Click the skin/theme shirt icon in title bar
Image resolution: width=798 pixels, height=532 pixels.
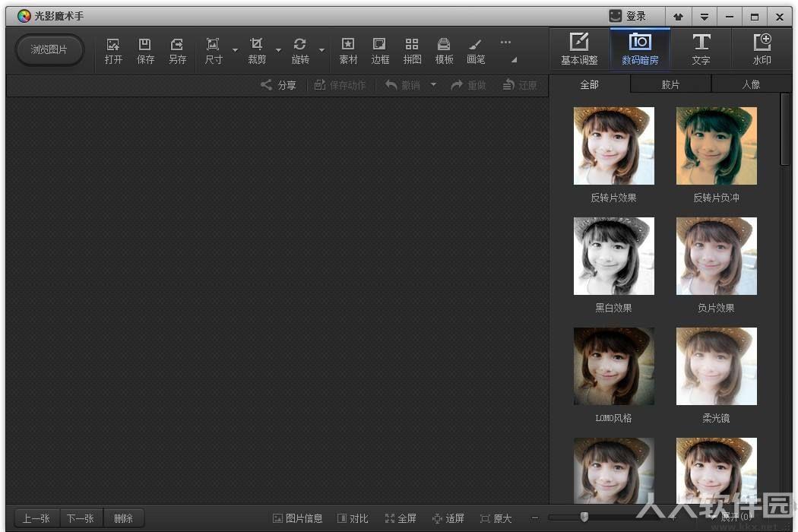[678, 17]
